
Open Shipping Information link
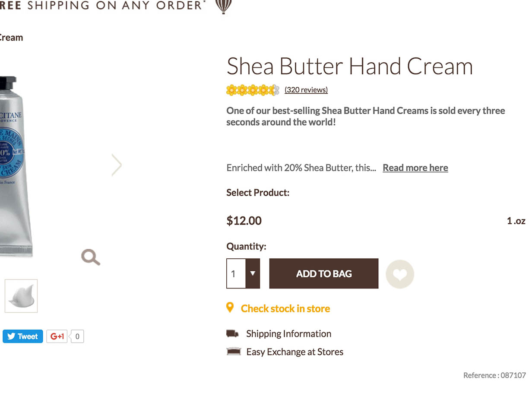coord(288,333)
